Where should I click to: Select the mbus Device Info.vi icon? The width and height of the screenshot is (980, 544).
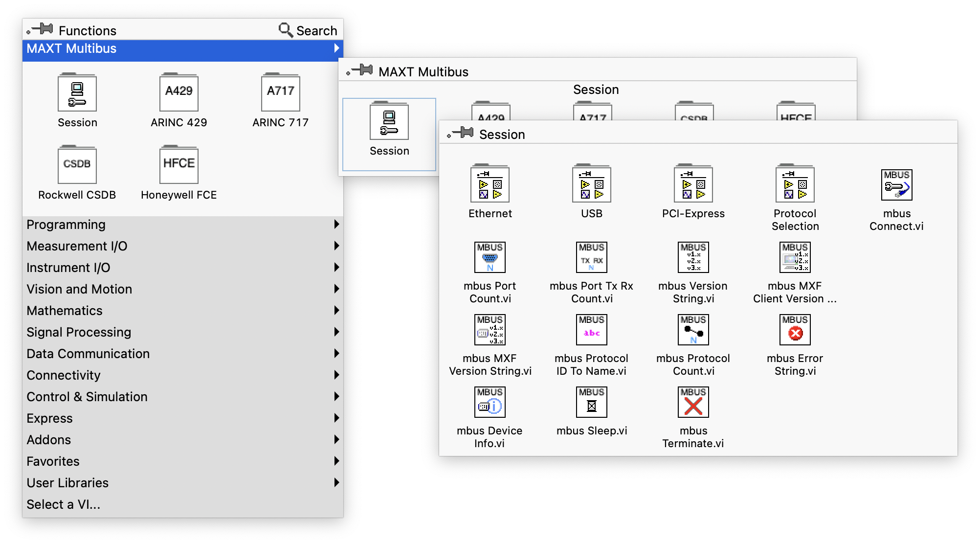pyautogui.click(x=490, y=402)
